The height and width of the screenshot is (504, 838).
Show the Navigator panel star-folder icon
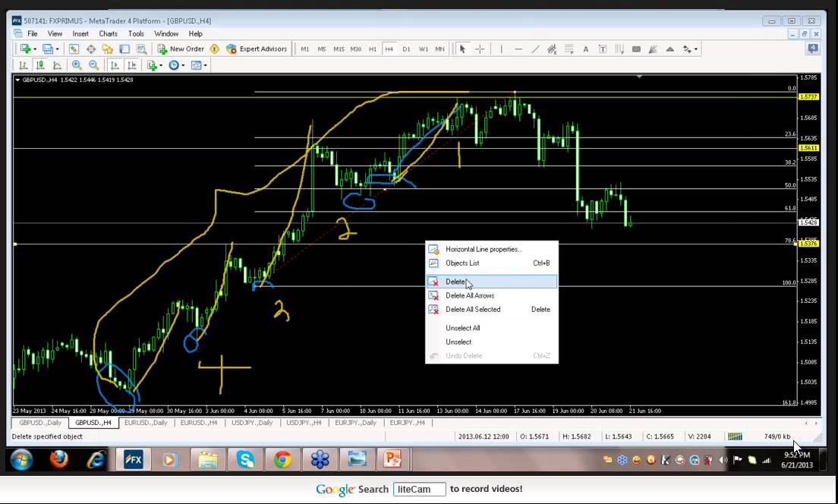tap(108, 49)
